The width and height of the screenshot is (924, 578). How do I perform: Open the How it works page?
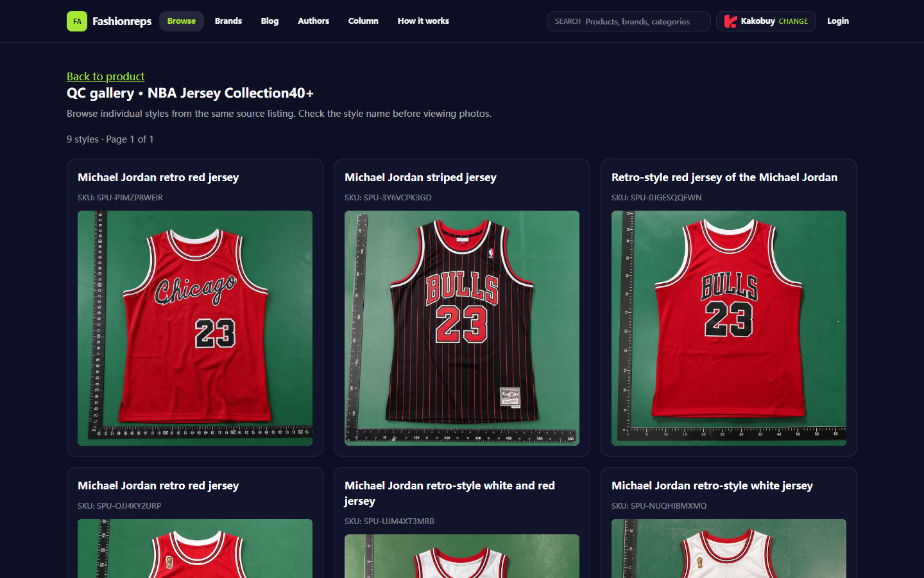tap(424, 21)
